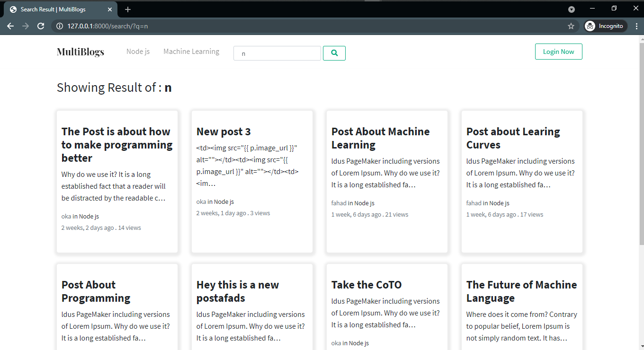This screenshot has width=644, height=350.
Task: Open Post About Programming title
Action: tap(96, 291)
